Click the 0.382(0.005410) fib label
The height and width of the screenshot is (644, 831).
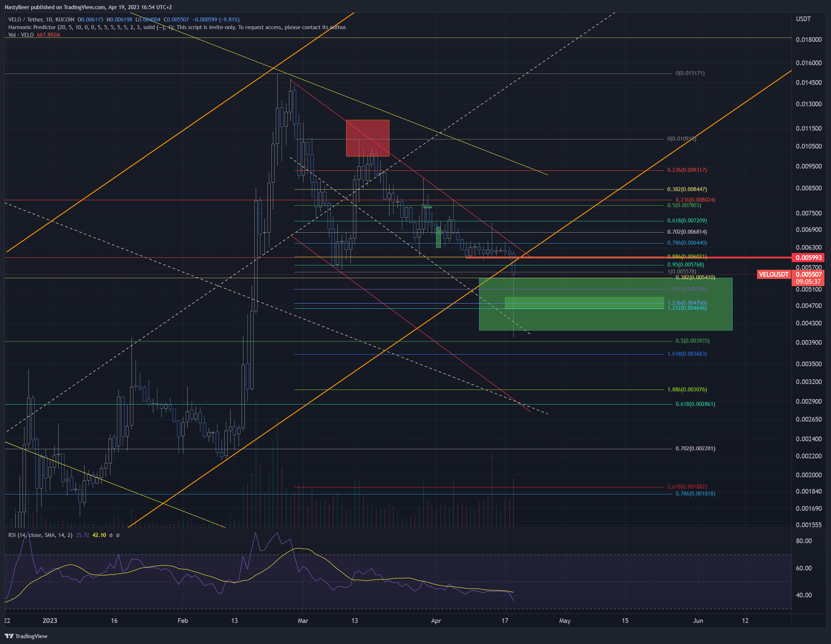695,277
